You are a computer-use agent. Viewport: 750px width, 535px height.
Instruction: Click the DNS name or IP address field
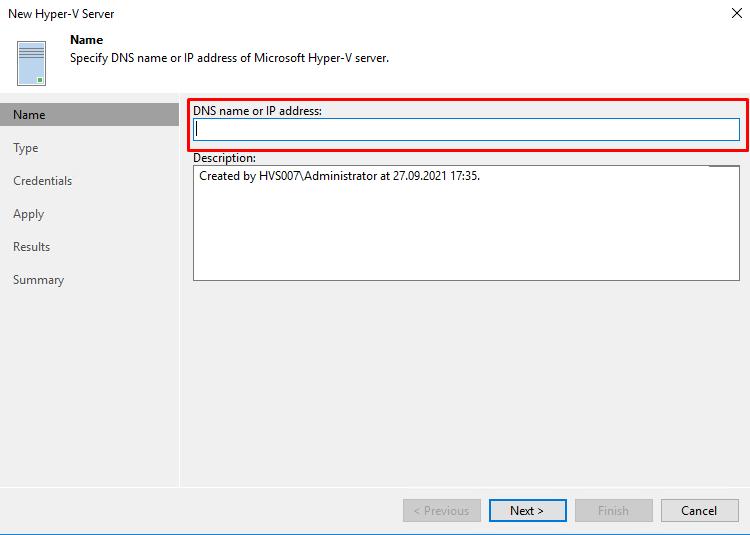[x=466, y=130]
